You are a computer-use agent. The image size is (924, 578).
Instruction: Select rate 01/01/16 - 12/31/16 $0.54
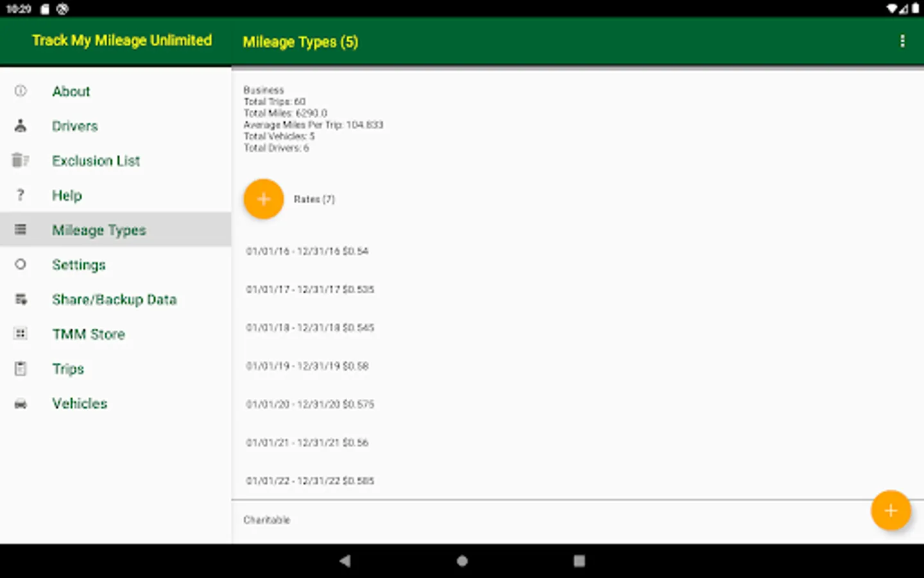tap(307, 251)
